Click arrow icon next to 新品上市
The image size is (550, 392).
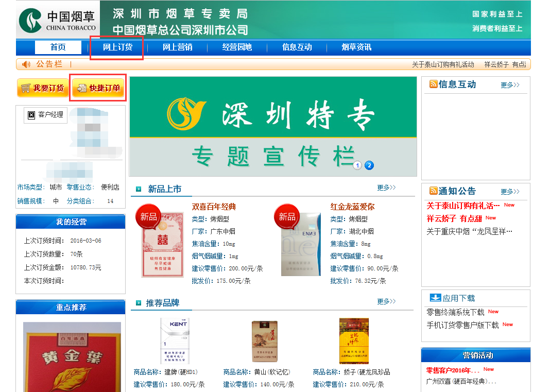[139, 189]
